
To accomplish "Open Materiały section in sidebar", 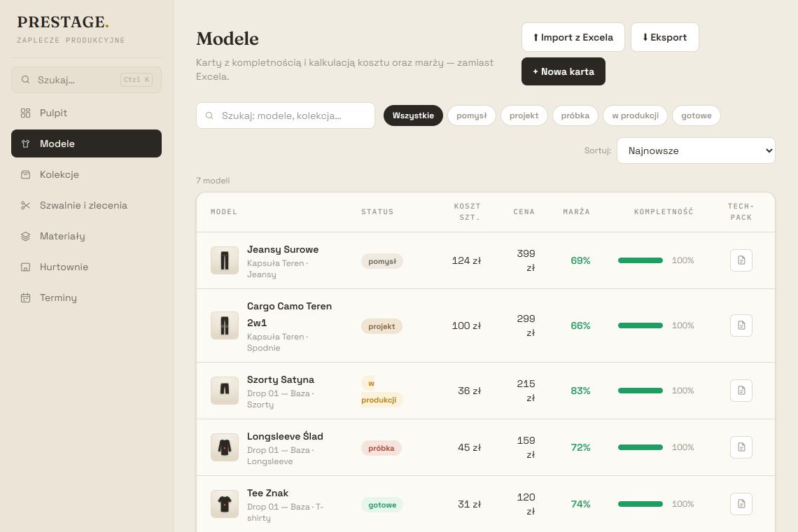I will pyautogui.click(x=87, y=236).
